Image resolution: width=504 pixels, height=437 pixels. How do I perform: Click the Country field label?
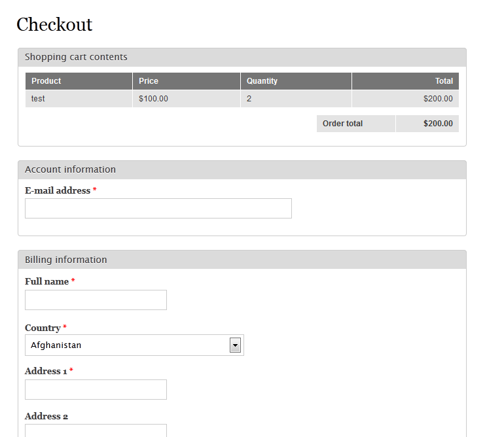tap(43, 328)
